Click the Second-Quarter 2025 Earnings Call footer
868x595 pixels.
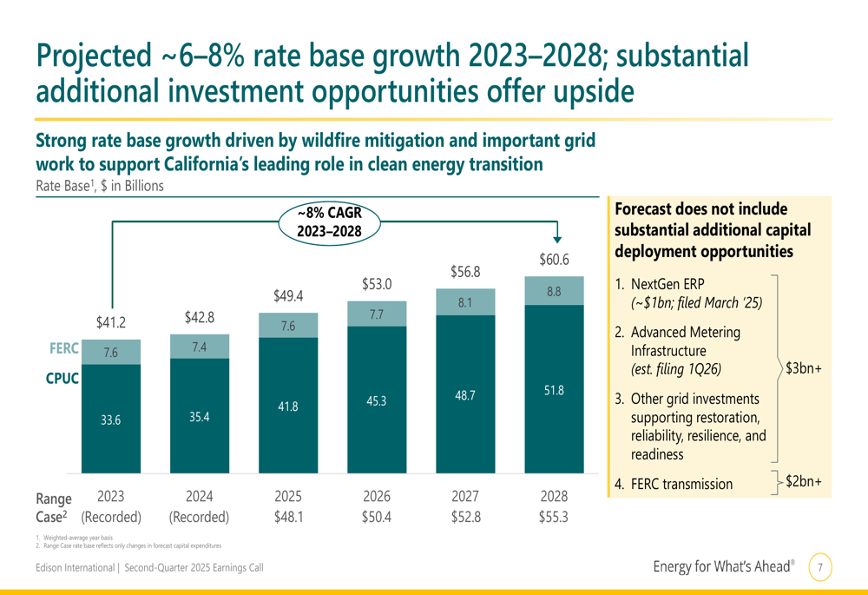(x=194, y=567)
